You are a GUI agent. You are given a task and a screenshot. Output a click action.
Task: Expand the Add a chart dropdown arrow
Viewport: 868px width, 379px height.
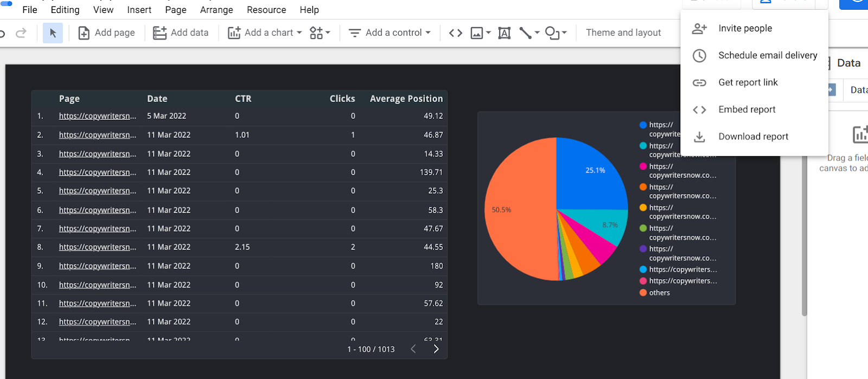(299, 33)
